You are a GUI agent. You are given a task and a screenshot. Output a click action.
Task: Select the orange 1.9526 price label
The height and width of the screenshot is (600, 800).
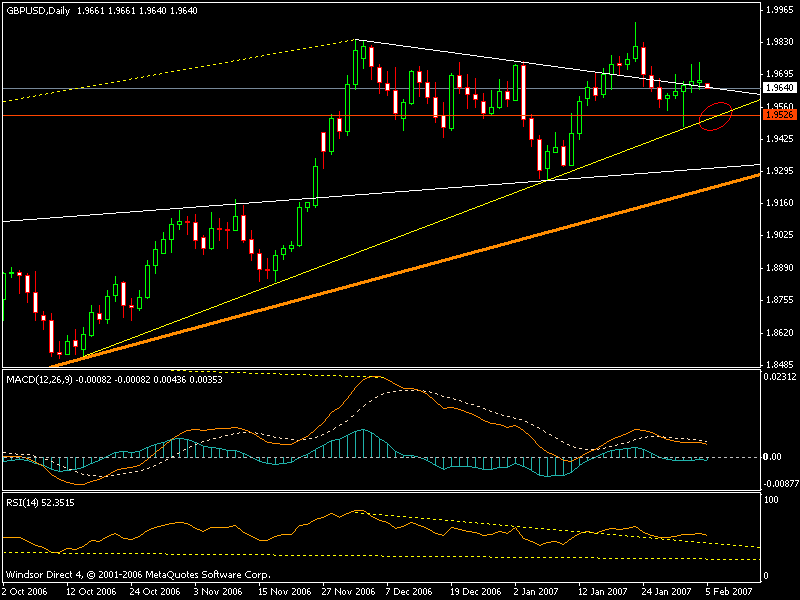coord(779,115)
